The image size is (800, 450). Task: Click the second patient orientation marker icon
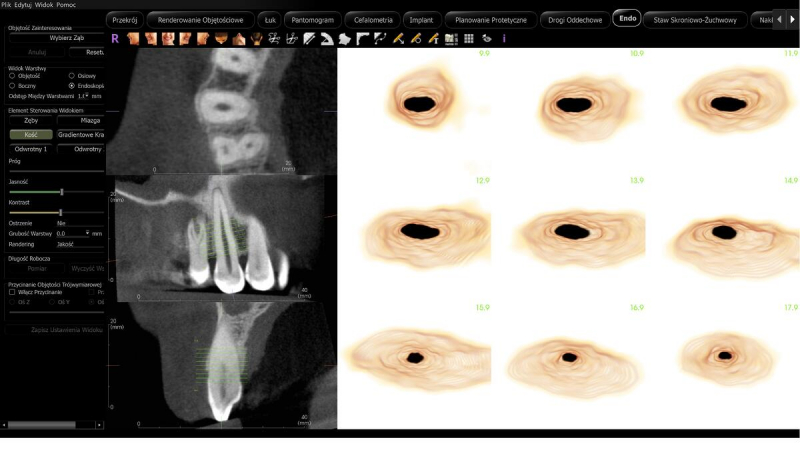(x=291, y=39)
